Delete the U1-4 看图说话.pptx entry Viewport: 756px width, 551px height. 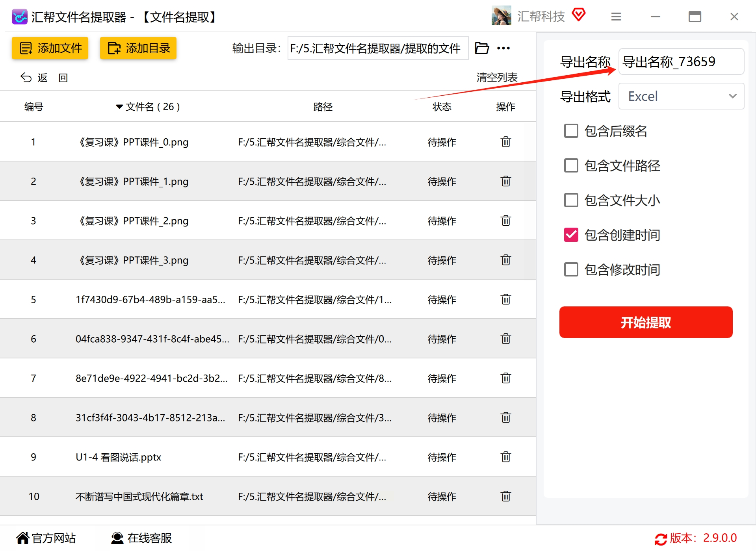tap(505, 457)
